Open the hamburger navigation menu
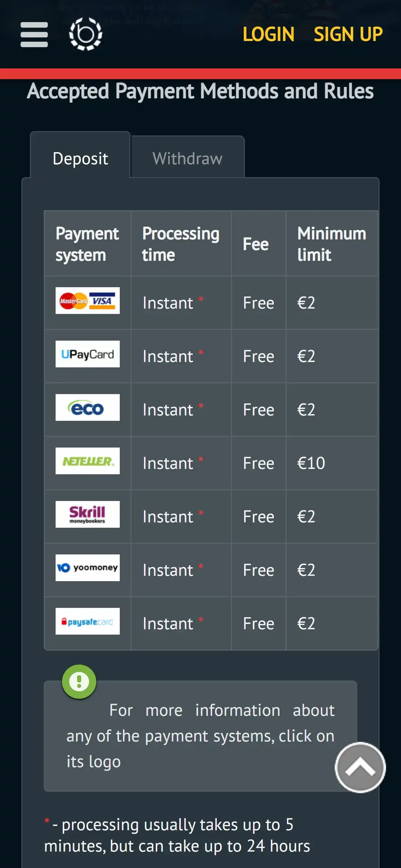Viewport: 401px width, 868px height. coord(34,35)
